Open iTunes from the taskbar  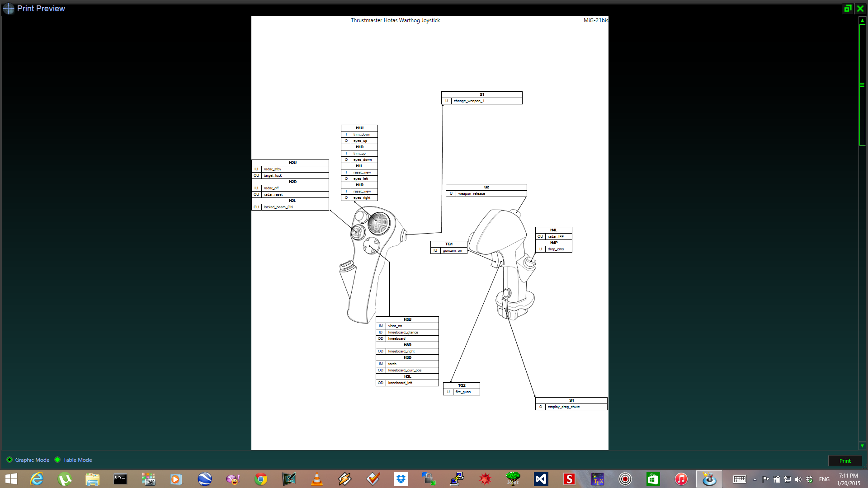pyautogui.click(x=681, y=479)
